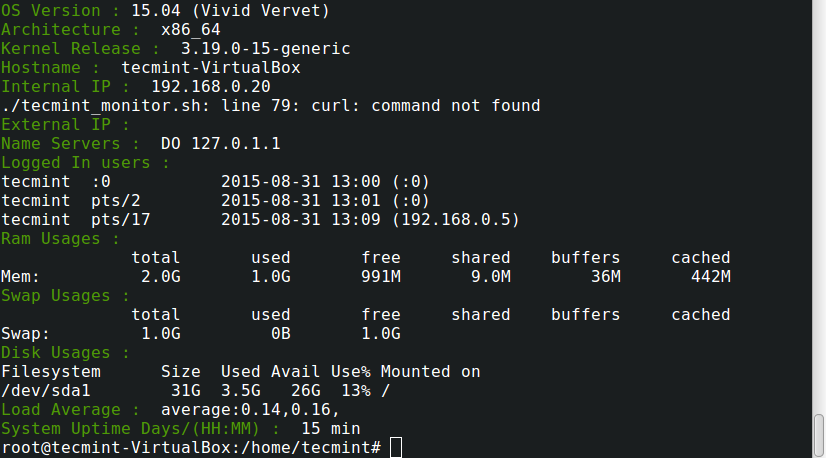Click the Swap Usages heading
826x458 pixels.
pos(65,295)
